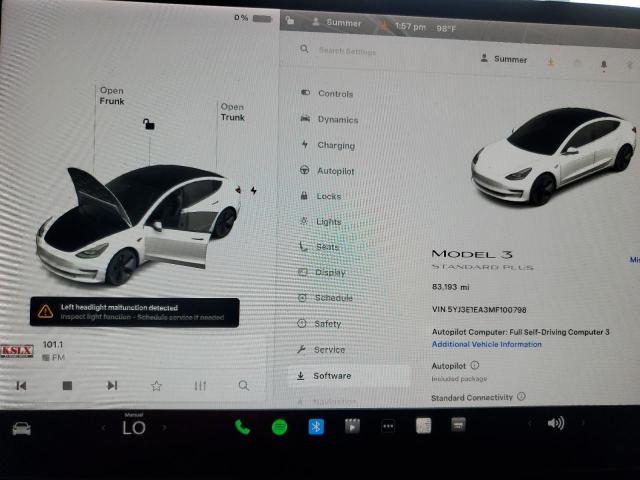Select the Software settings menu

(x=349, y=376)
